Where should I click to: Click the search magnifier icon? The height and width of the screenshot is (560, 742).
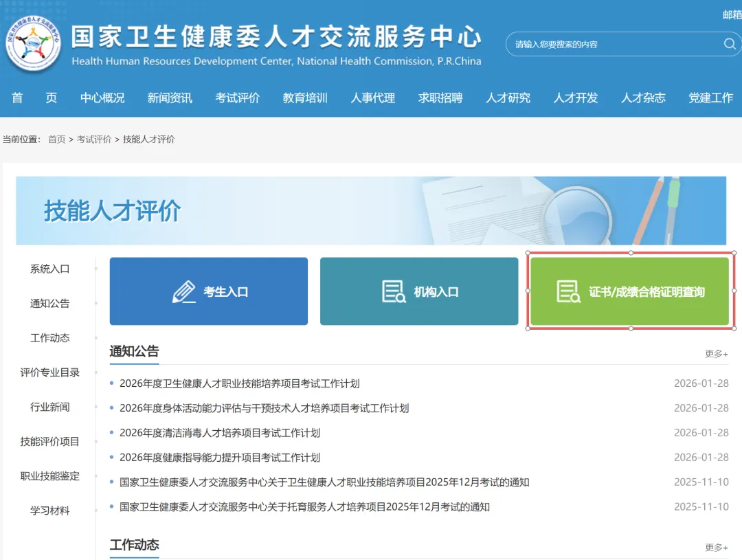729,44
